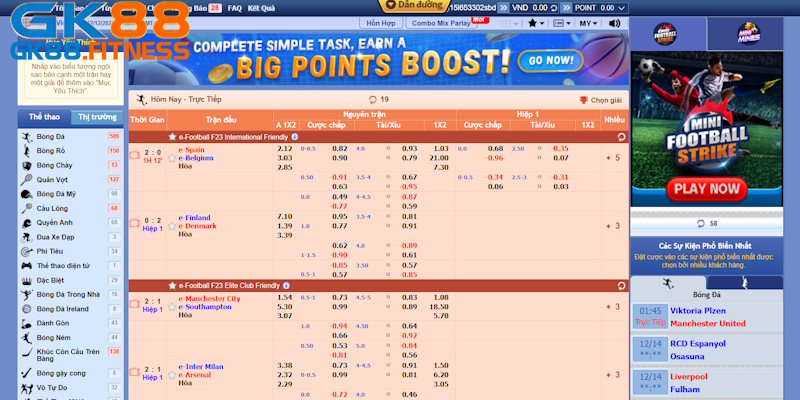This screenshot has height=400, width=800.
Task: Open info icon for International Friendly league
Action: [x=294, y=137]
